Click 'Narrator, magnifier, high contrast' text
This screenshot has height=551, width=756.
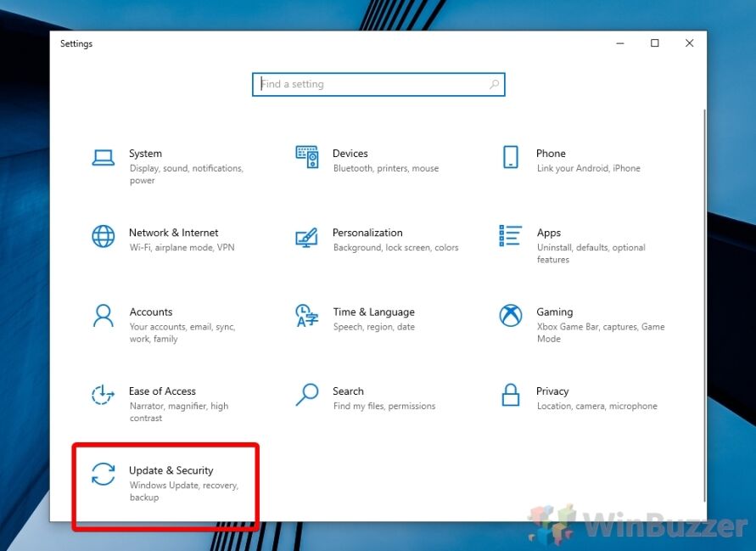tap(179, 412)
